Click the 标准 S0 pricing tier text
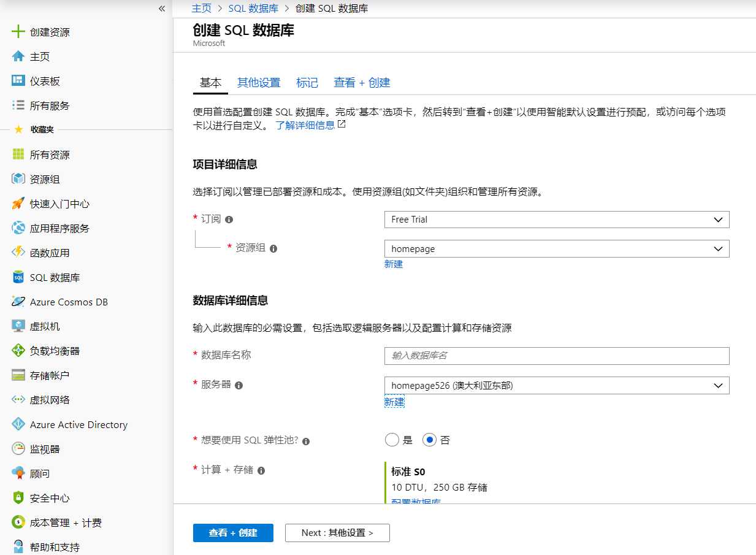The width and height of the screenshot is (756, 555). (408, 472)
